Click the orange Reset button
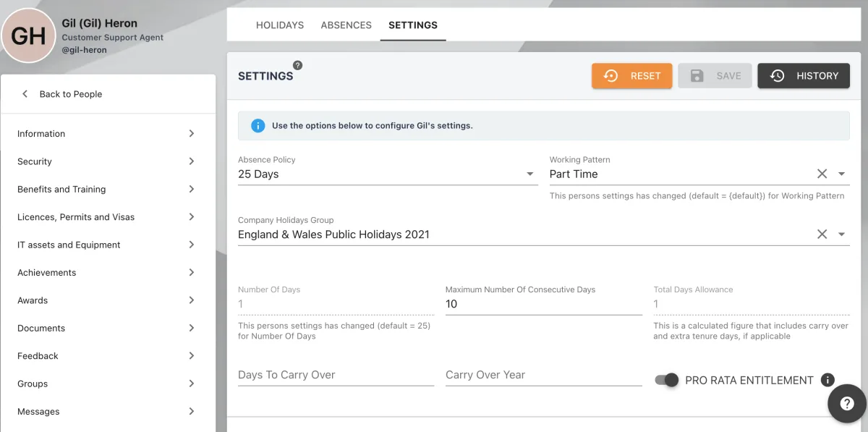868x432 pixels. click(x=632, y=76)
